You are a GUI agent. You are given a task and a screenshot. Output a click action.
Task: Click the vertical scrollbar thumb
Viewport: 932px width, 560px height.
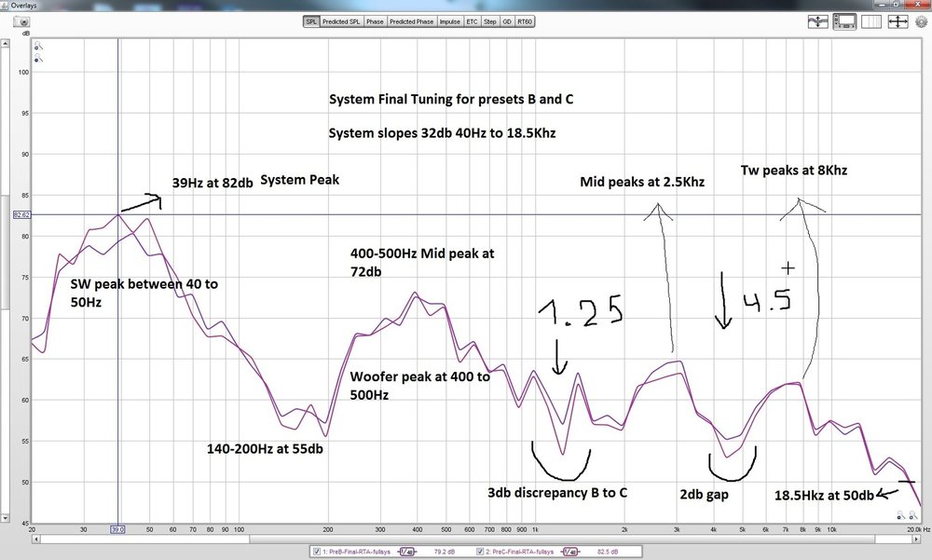[x=5, y=253]
